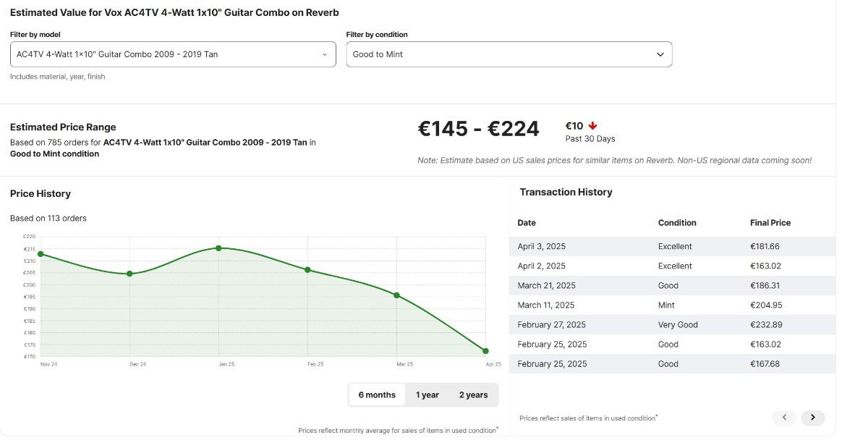Click the Final Price column header
The image size is (868, 443).
pos(770,223)
